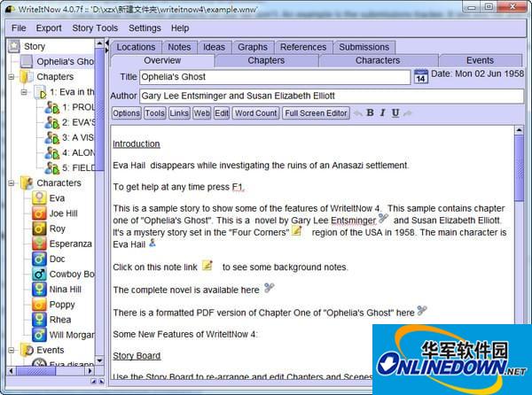The height and width of the screenshot is (395, 532).
Task: Switch to the Events tab
Action: coord(480,60)
